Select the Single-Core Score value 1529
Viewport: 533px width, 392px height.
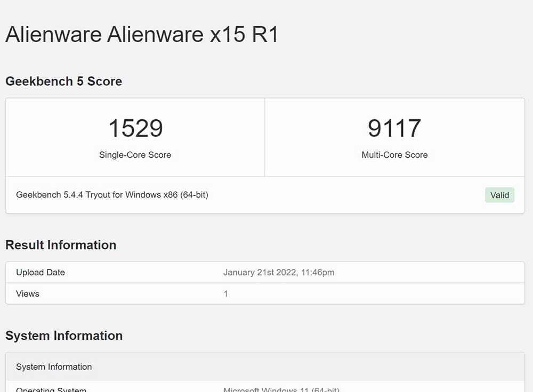pyautogui.click(x=135, y=128)
